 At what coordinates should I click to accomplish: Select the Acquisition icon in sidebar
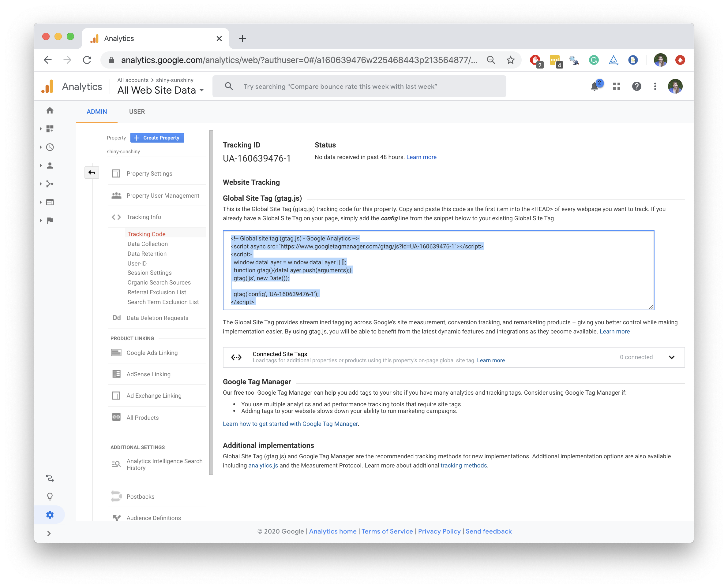51,184
